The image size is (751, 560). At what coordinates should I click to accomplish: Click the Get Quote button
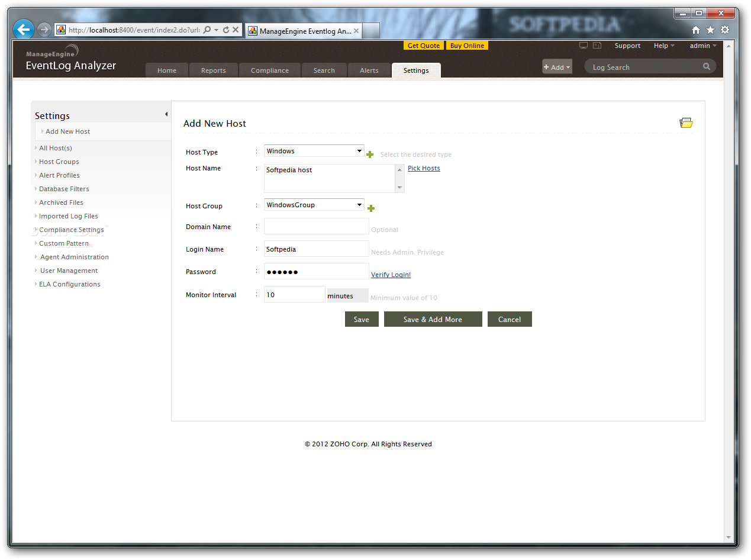coord(424,46)
